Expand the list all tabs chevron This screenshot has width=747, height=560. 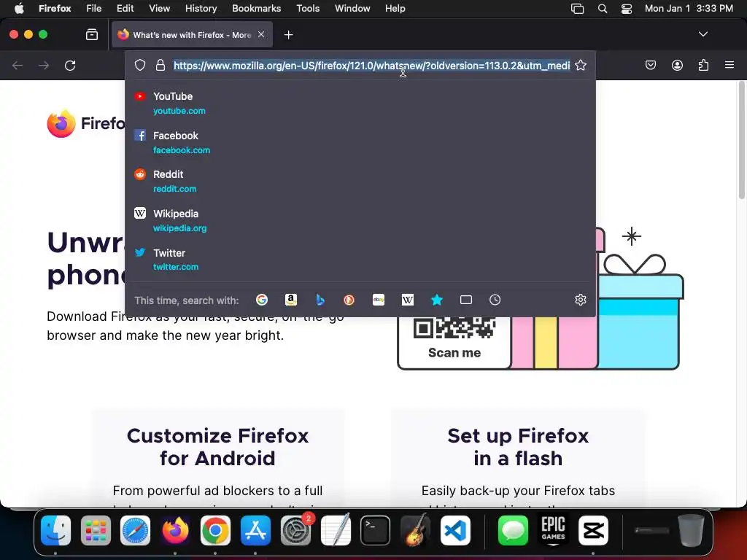[703, 34]
